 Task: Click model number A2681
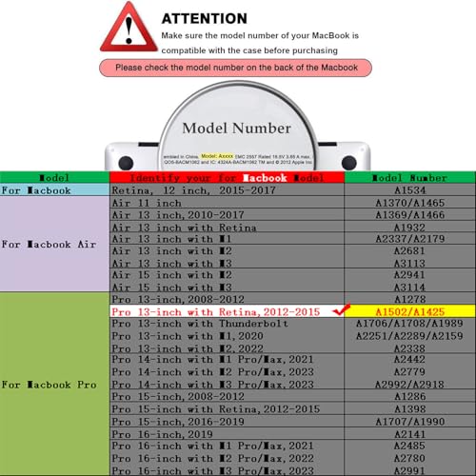tap(409, 250)
